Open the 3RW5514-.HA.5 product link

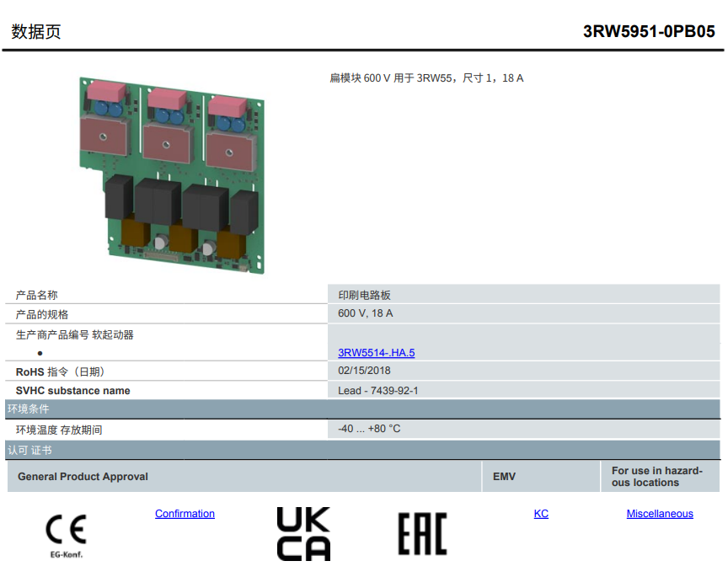376,353
